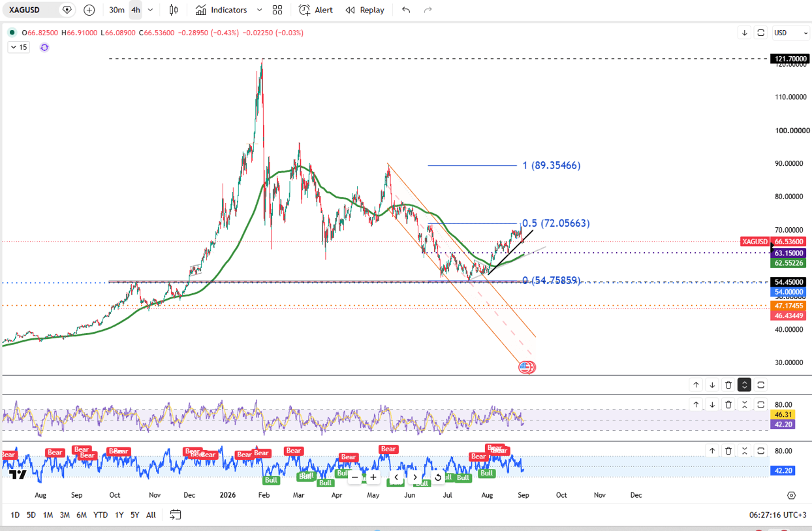
Task: Open the USD currency dropdown
Action: 787,33
